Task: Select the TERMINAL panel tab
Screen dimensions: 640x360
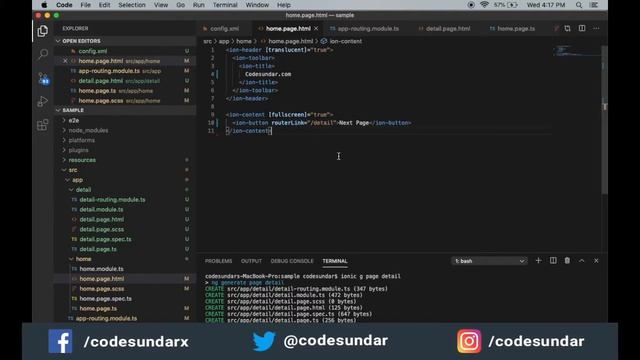Action: click(335, 261)
